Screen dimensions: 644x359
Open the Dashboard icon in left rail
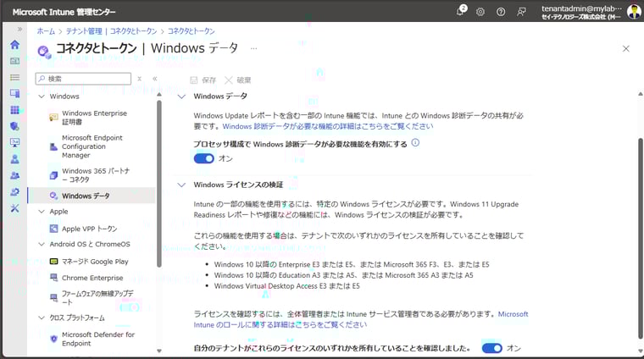pyautogui.click(x=14, y=61)
